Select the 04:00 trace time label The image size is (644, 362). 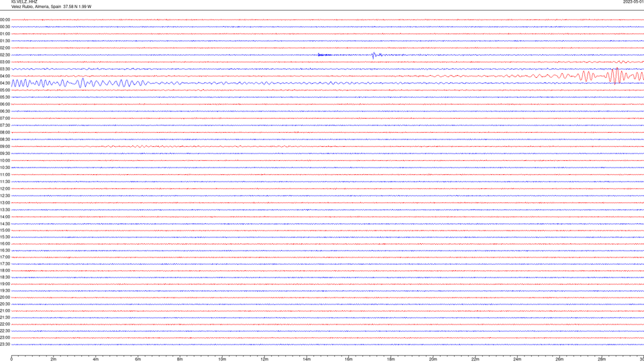(x=5, y=76)
